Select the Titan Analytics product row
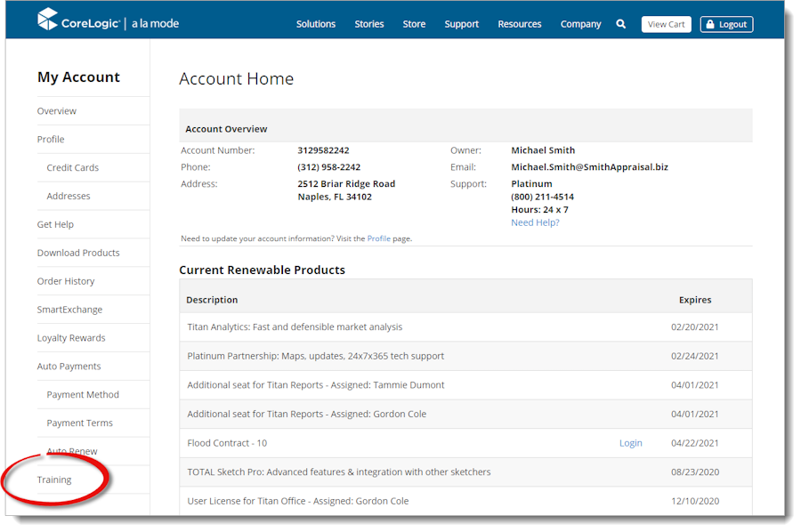801x532 pixels. tap(465, 326)
